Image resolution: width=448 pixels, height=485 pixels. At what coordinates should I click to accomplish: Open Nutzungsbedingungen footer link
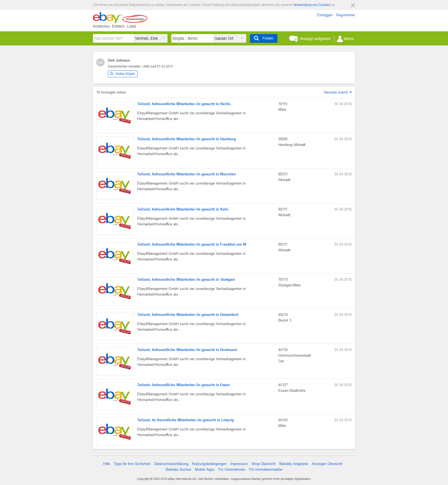pos(209,464)
